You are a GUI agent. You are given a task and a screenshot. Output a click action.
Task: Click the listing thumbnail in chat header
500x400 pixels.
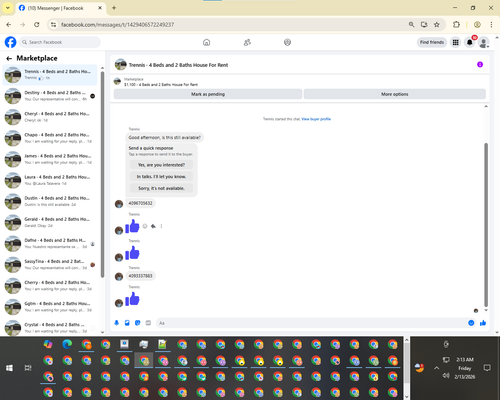click(120, 65)
